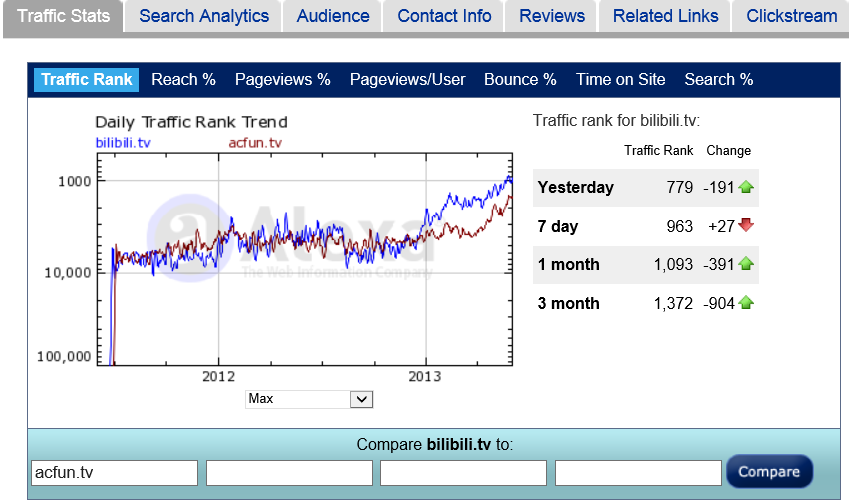
Task: Click 'Traffic rank for bilibili.tv:' heading
Action: [x=616, y=120]
